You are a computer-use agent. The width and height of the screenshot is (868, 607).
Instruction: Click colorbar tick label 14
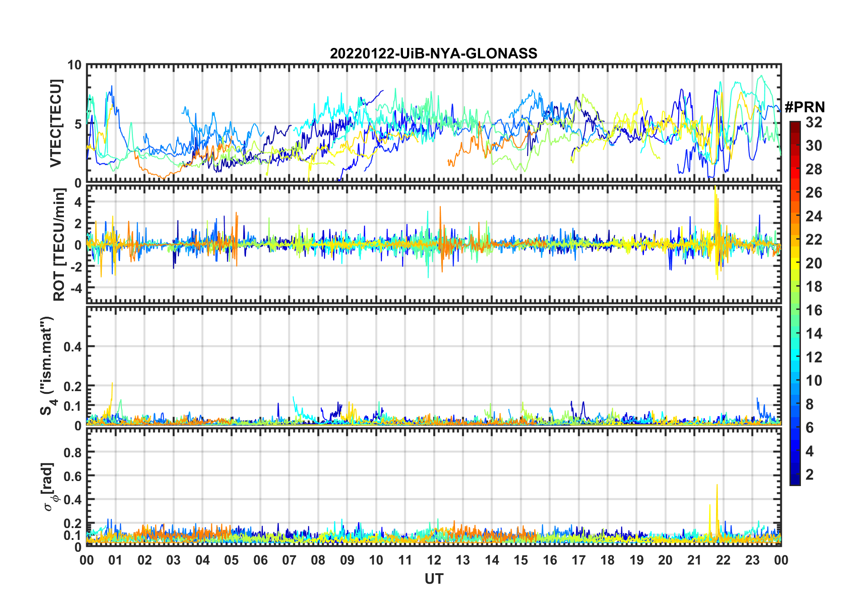(x=814, y=334)
